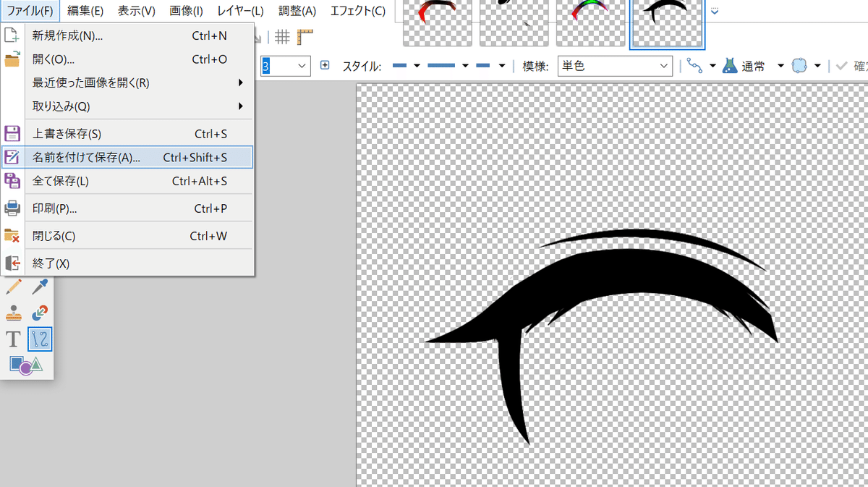
Task: Choose 印刷(P)... menu entry
Action: [127, 208]
